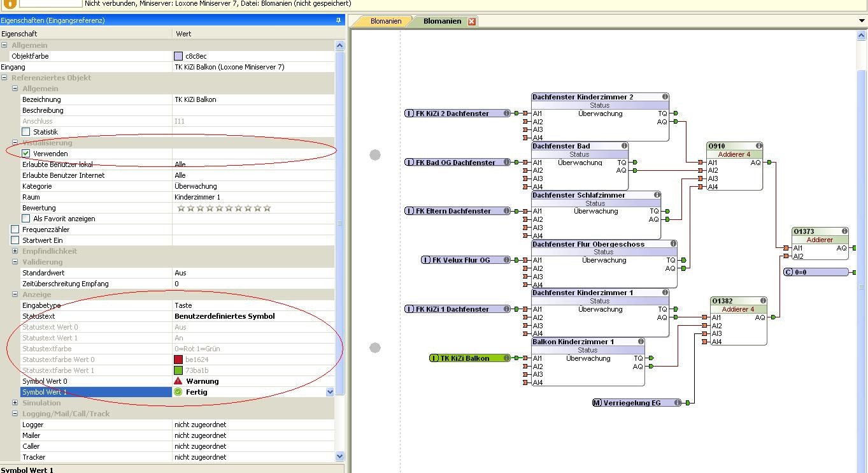This screenshot has width=868, height=473.
Task: Click the M icon on Verriegelung EG
Action: [597, 403]
